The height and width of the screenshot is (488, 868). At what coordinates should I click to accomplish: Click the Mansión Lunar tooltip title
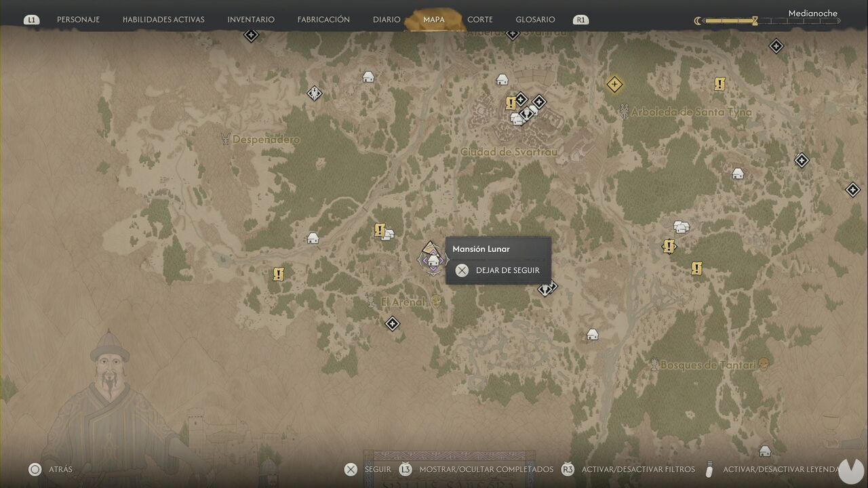click(x=481, y=249)
